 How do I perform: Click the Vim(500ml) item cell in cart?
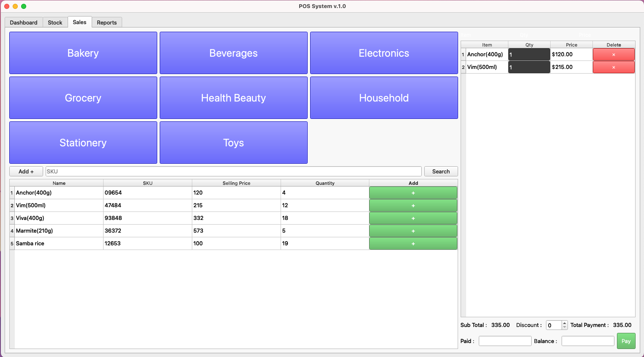[487, 67]
